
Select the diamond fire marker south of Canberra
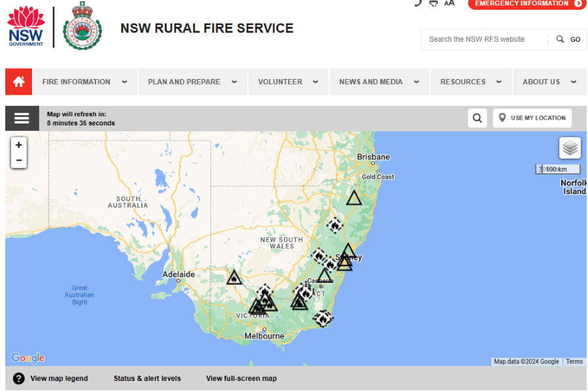(323, 318)
